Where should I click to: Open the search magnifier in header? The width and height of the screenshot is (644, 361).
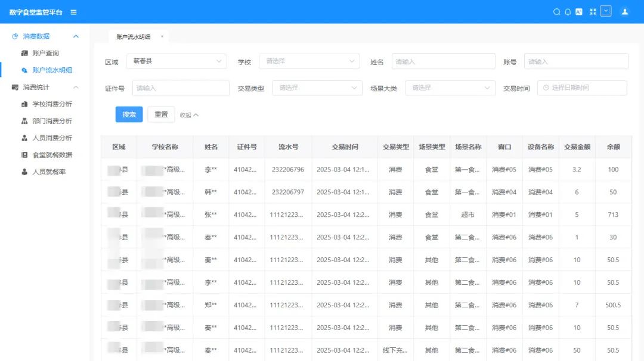556,12
